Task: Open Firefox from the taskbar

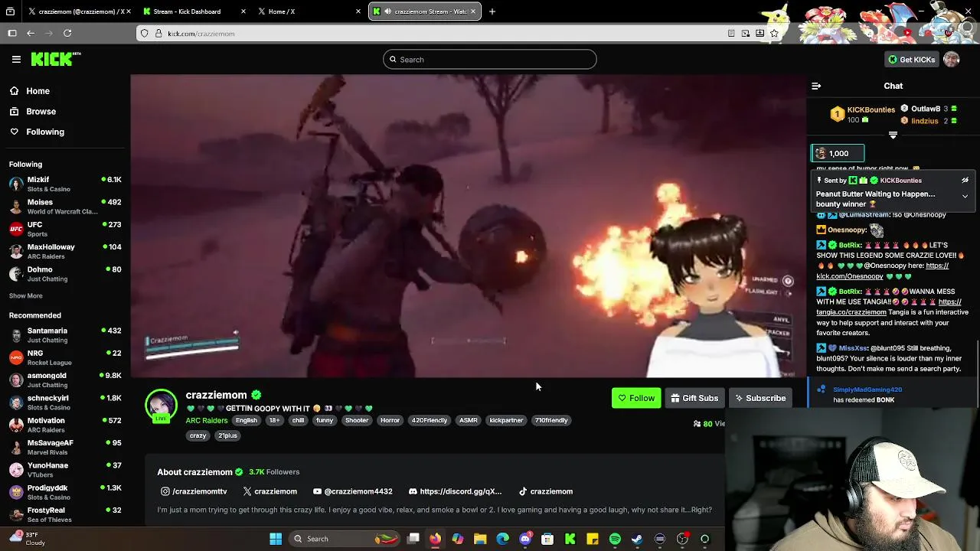Action: (x=435, y=539)
